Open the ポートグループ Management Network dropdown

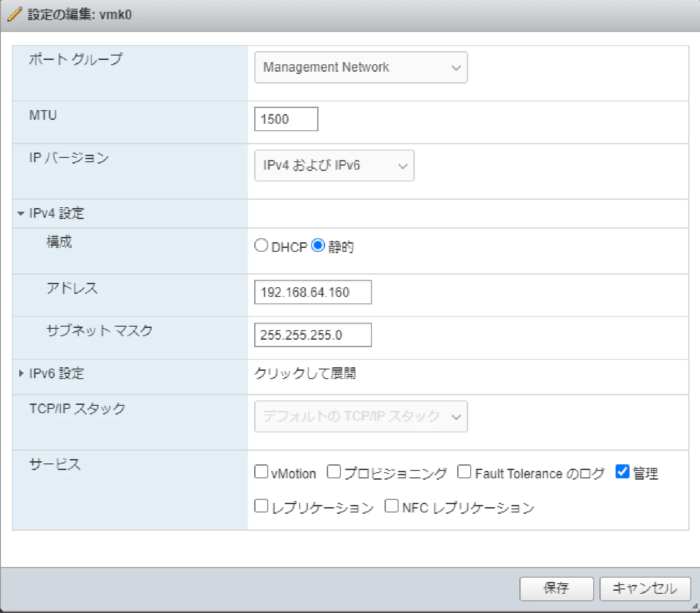[360, 67]
